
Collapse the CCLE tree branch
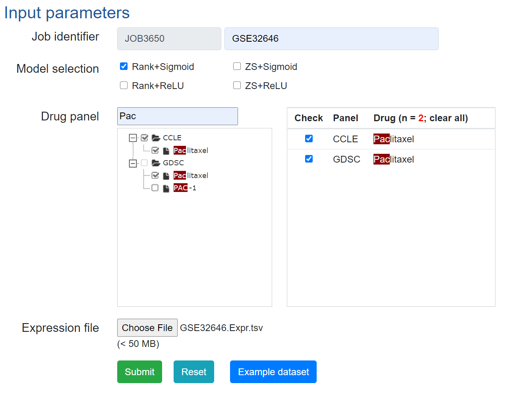[x=133, y=138]
